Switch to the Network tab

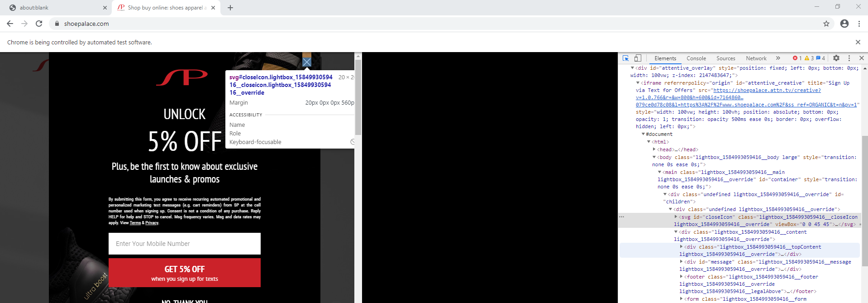(x=756, y=58)
